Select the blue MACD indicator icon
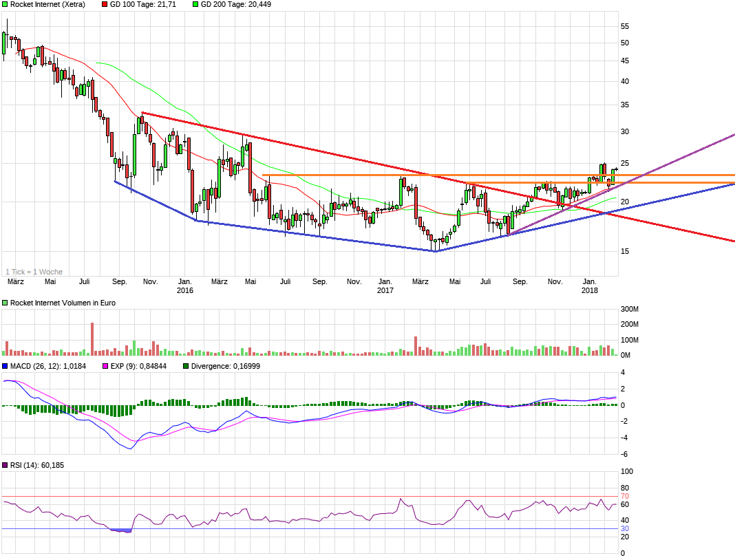The height and width of the screenshot is (560, 735). coord(6,367)
